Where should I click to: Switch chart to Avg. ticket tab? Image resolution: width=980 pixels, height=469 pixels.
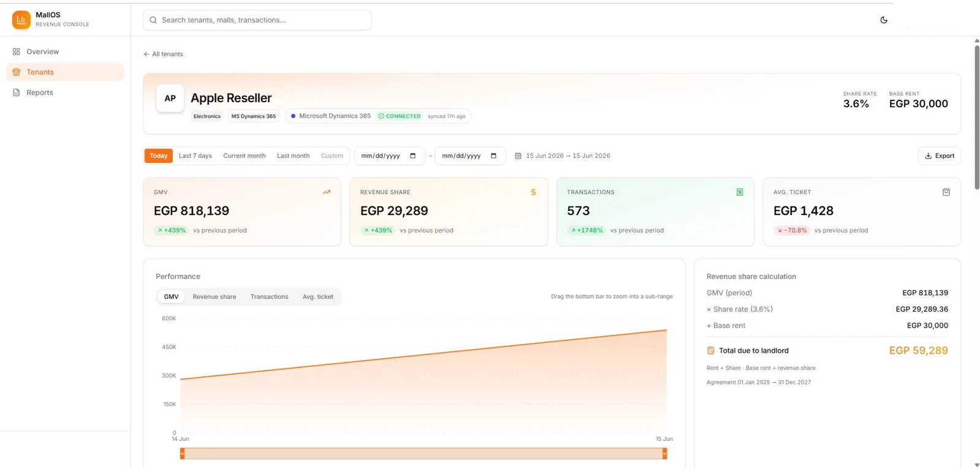[318, 296]
